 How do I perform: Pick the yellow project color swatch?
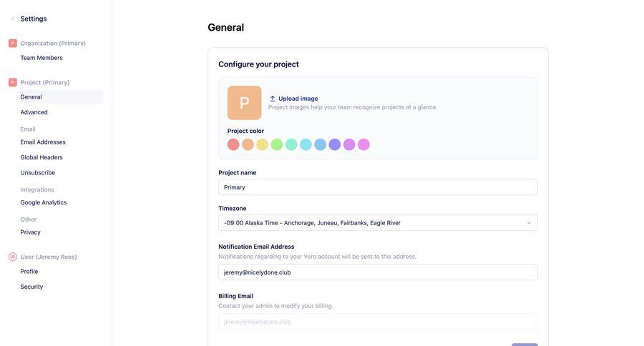pyautogui.click(x=263, y=144)
